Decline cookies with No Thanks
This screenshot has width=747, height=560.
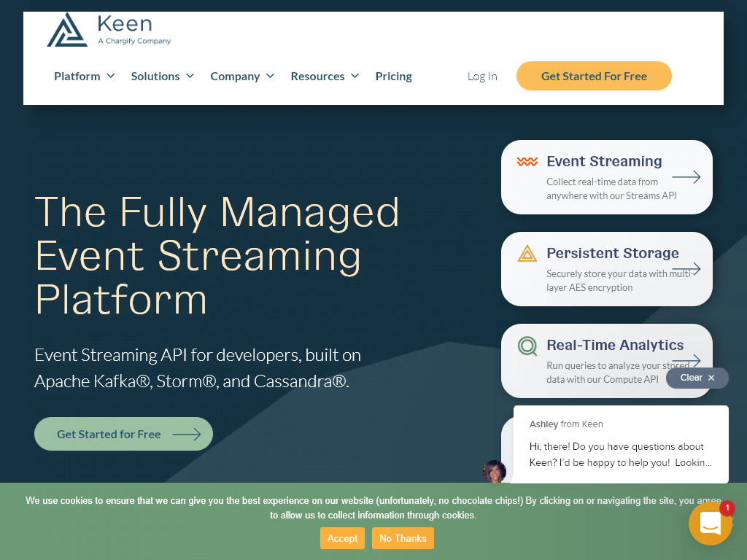[x=403, y=538]
